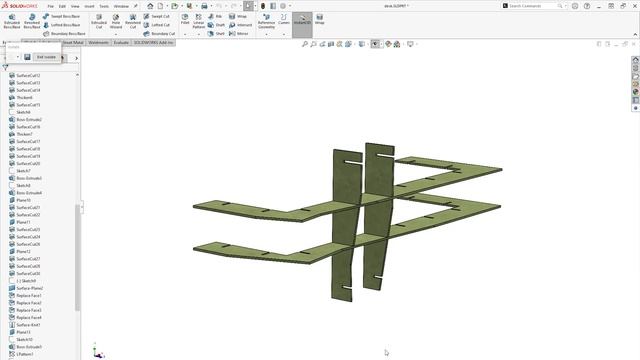The width and height of the screenshot is (640, 360).
Task: Open the Insert menu
Action: pos(89,7)
